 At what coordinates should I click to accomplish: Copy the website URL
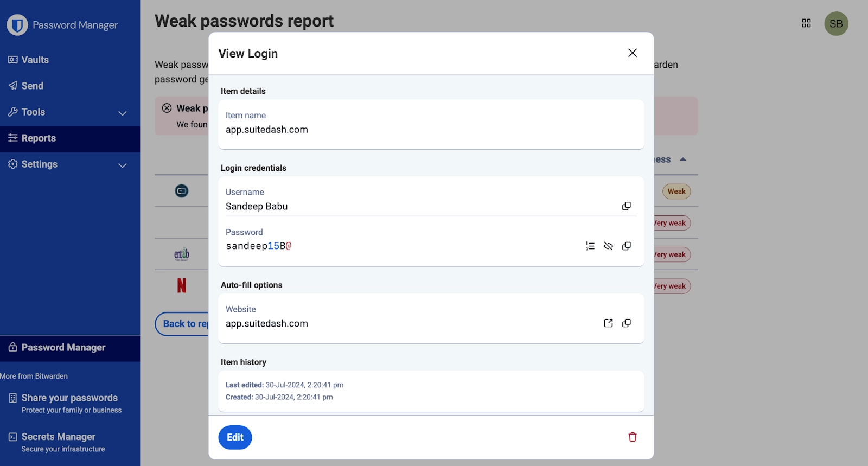[x=627, y=323]
